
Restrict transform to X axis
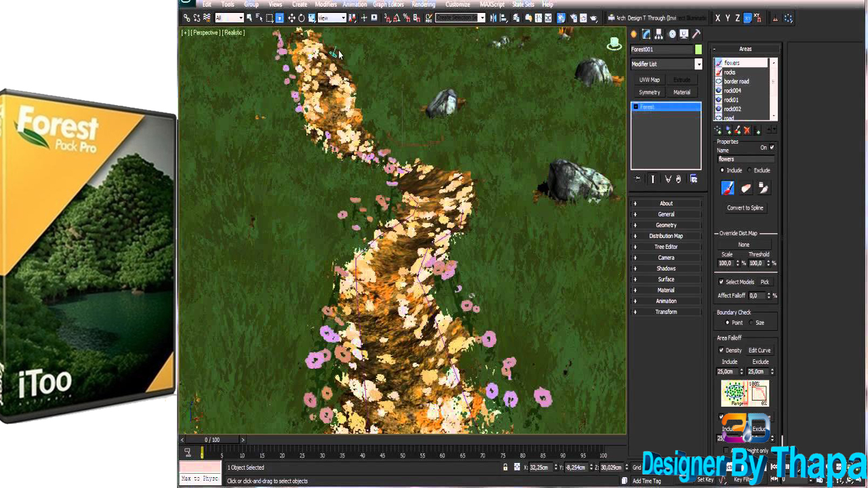pos(717,18)
